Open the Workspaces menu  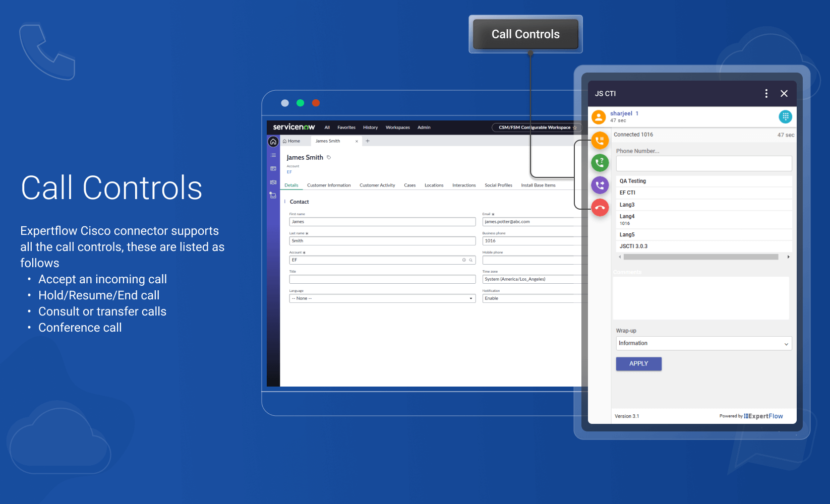[397, 128]
